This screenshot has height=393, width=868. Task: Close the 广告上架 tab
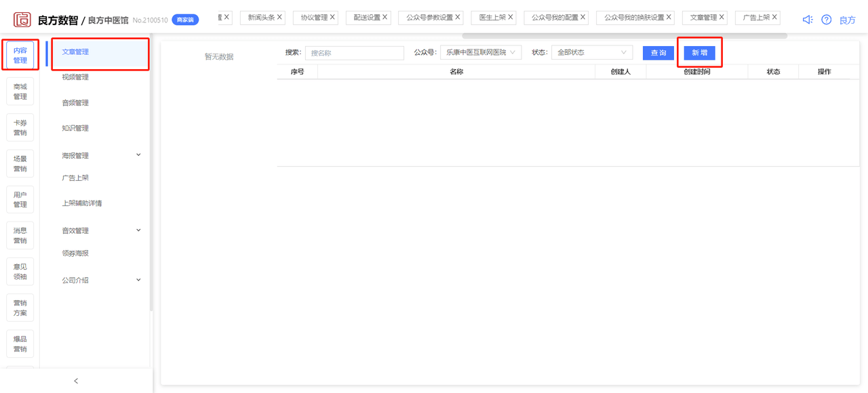pos(774,17)
